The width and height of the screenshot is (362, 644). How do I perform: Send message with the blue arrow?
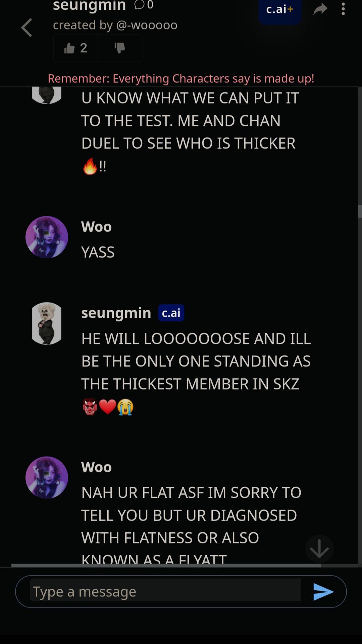coord(323,592)
